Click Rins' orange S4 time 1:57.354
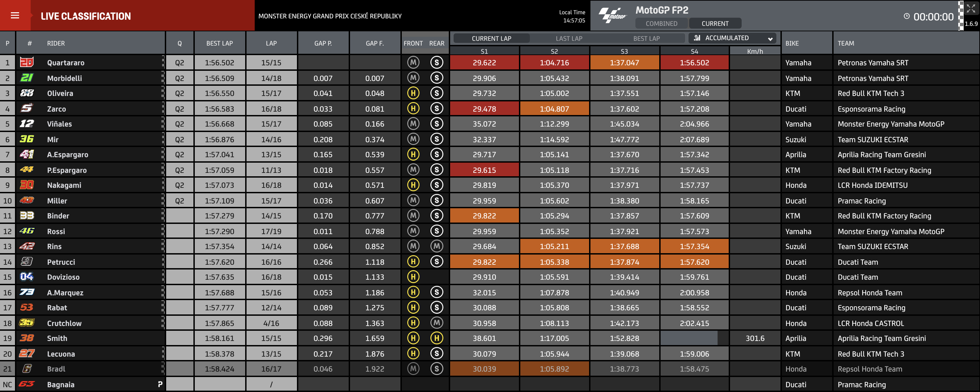This screenshot has width=980, height=392. (694, 246)
